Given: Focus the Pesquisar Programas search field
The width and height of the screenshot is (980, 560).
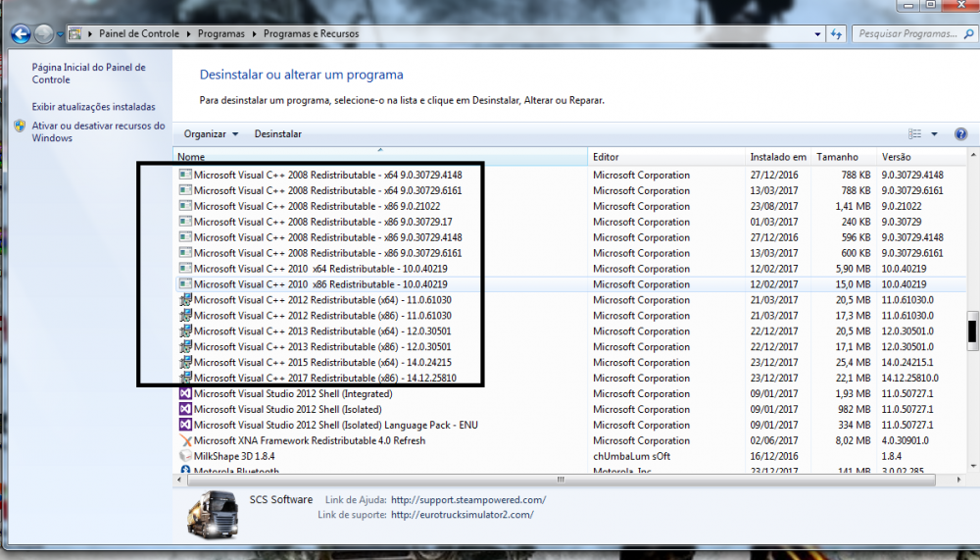Looking at the screenshot, I should point(906,33).
